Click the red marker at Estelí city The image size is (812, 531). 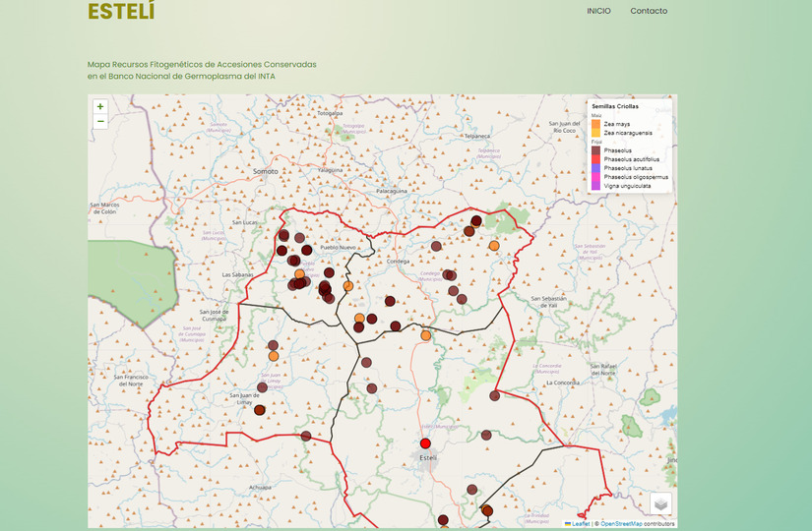coord(426,443)
